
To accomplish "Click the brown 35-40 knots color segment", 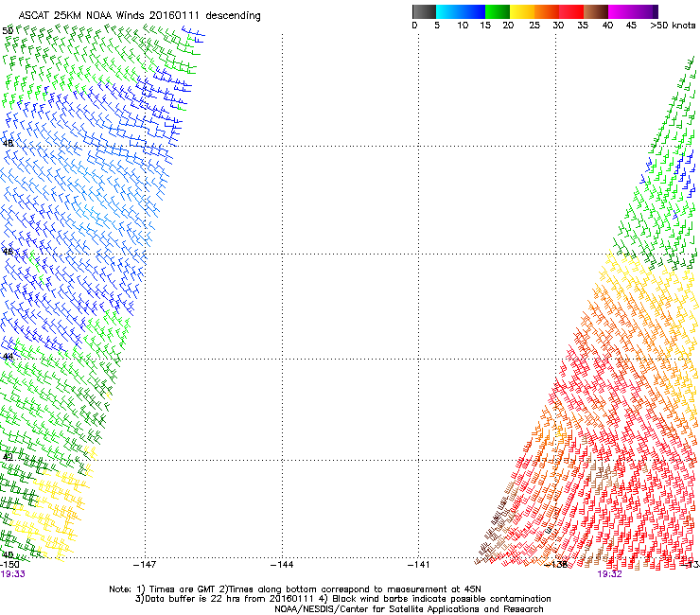I will click(596, 11).
